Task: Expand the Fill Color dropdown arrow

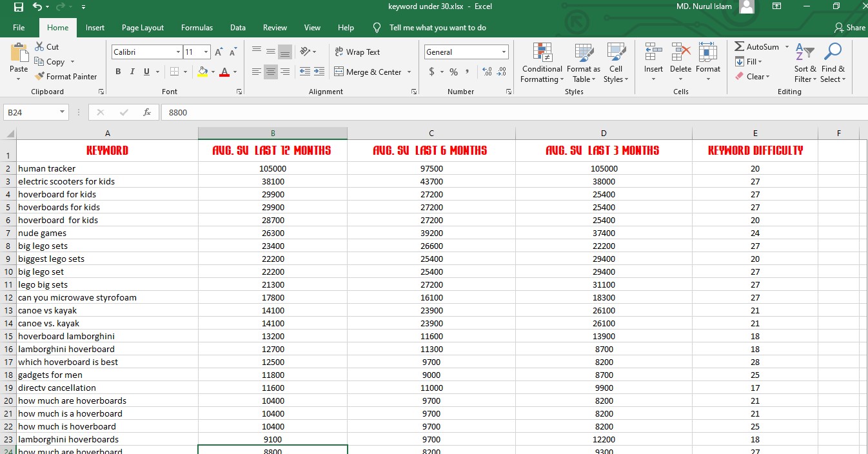Action: [213, 72]
